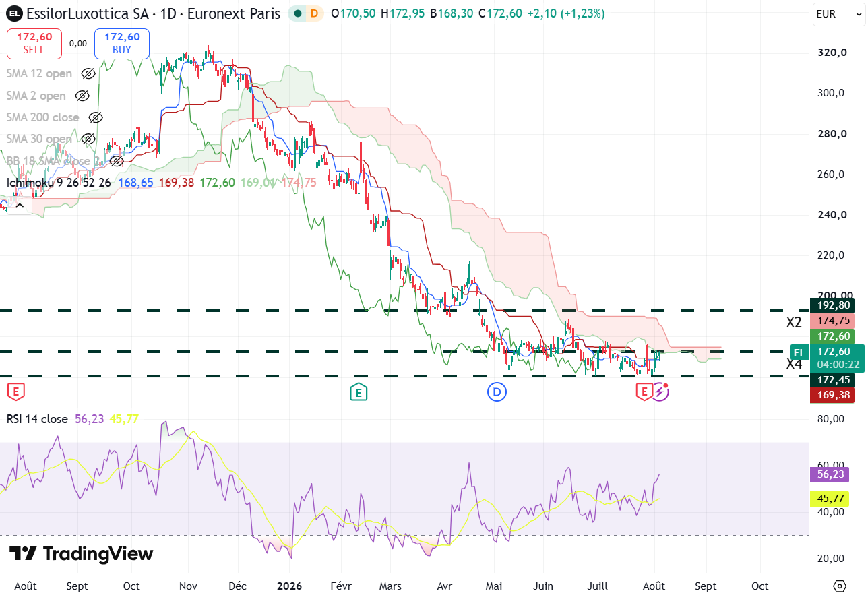Click the blue dividend D marker
868x595 pixels.
pyautogui.click(x=497, y=392)
